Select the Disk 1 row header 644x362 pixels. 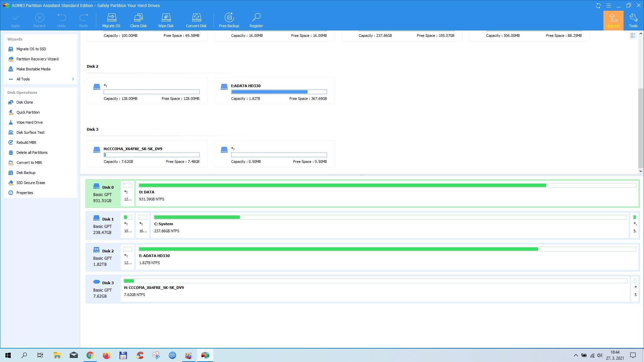tap(103, 225)
